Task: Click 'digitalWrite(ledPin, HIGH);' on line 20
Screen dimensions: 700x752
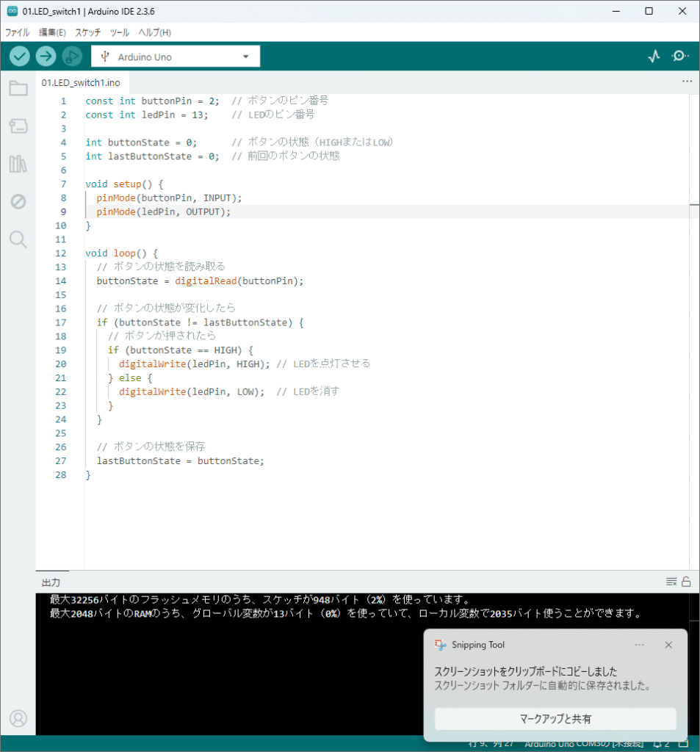Action: coord(195,364)
